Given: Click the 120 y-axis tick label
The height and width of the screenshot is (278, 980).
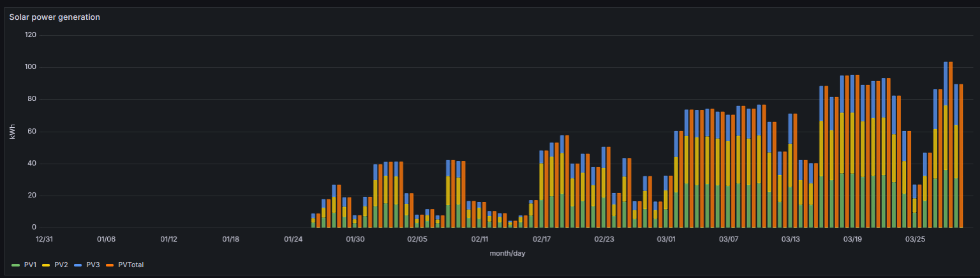Looking at the screenshot, I should click(x=31, y=35).
